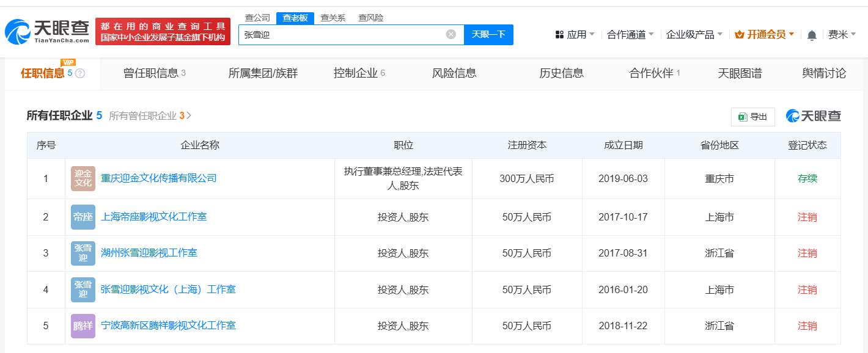Open the 应用 dropdown menu
868x353 pixels.
[575, 35]
